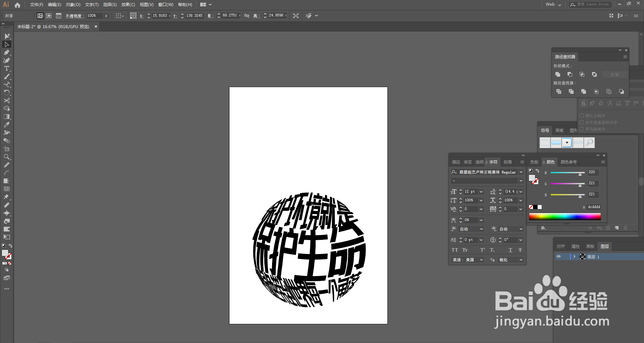Click Unite shape mode in Pathfinder
The width and height of the screenshot is (644, 343).
coord(558,74)
